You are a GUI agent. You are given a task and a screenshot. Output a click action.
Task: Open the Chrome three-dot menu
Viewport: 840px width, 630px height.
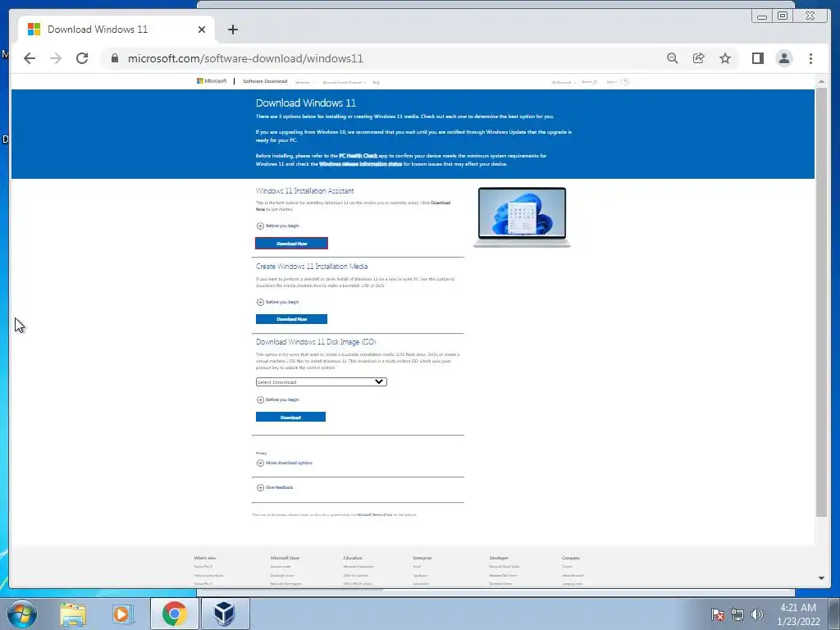[x=810, y=58]
